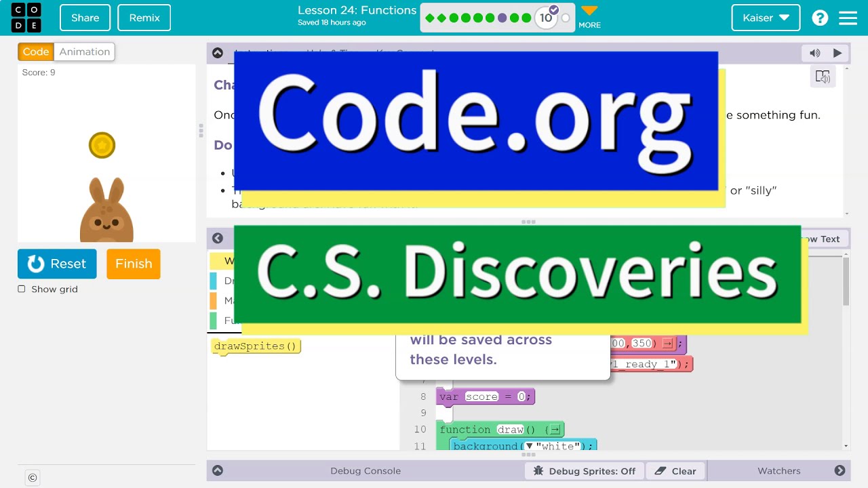
Task: Click the 350 value field
Action: click(x=642, y=344)
